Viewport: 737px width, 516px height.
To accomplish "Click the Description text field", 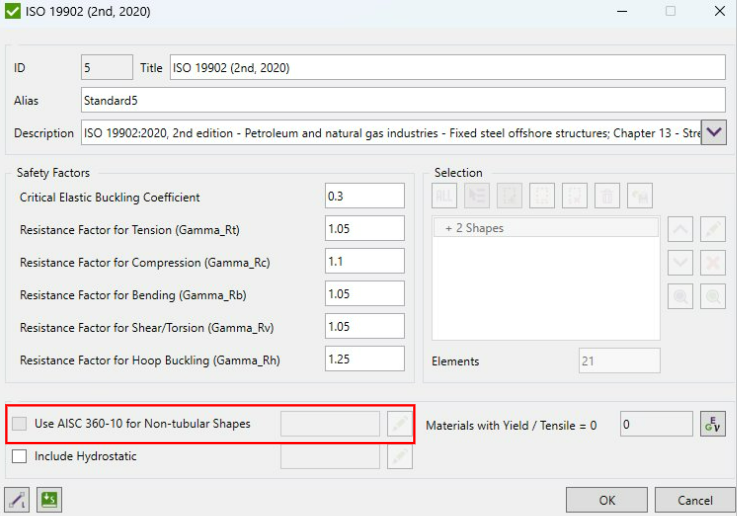I will pos(391,133).
